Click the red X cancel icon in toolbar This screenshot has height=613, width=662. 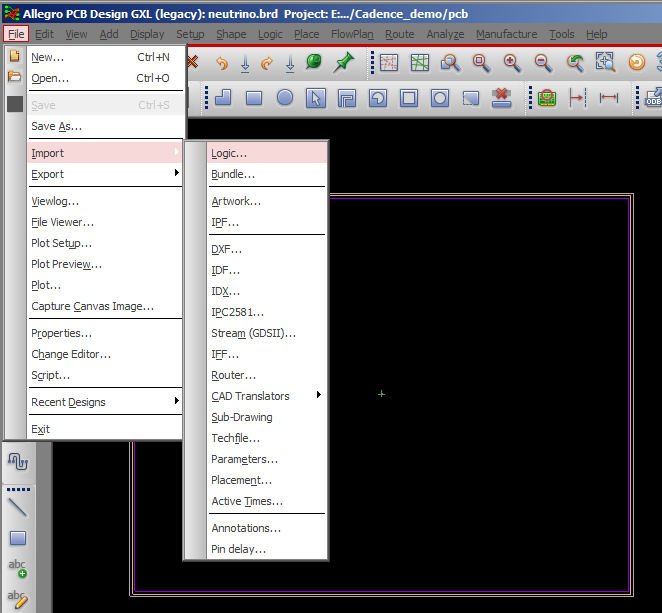click(x=193, y=62)
